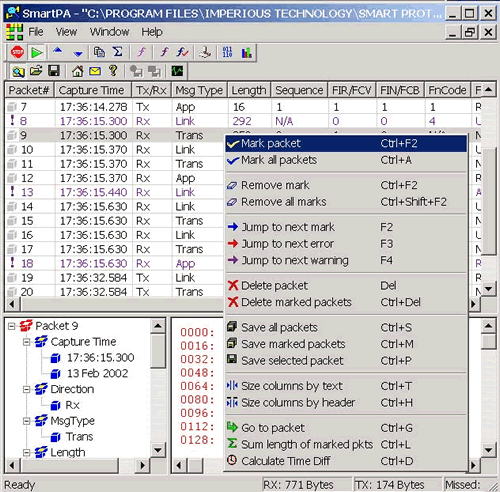The width and height of the screenshot is (500, 492).
Task: Click packet list scroll left arrow
Action: pos(12,304)
